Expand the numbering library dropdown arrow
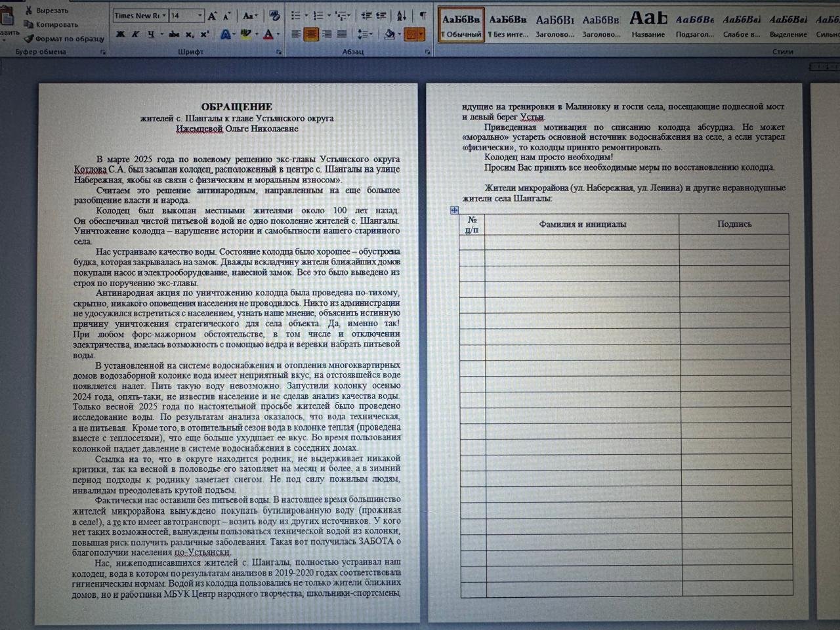This screenshot has width=840, height=630. [329, 16]
